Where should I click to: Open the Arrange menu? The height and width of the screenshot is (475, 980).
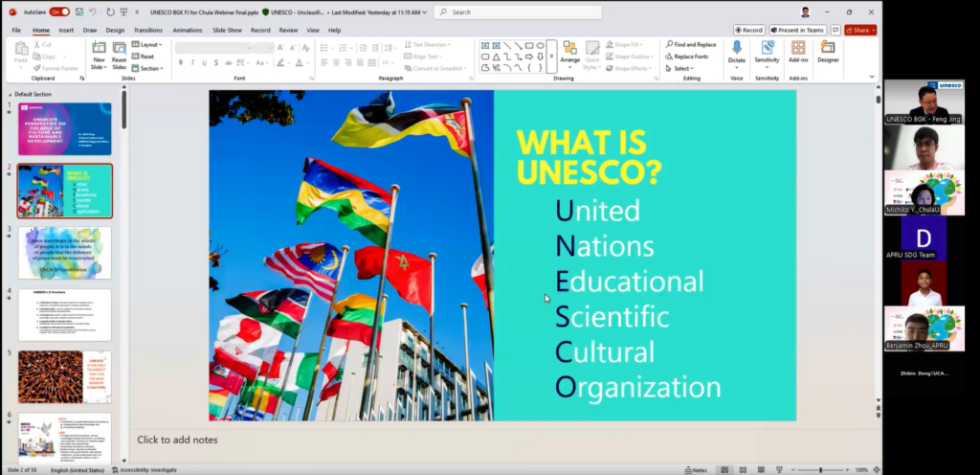click(570, 55)
